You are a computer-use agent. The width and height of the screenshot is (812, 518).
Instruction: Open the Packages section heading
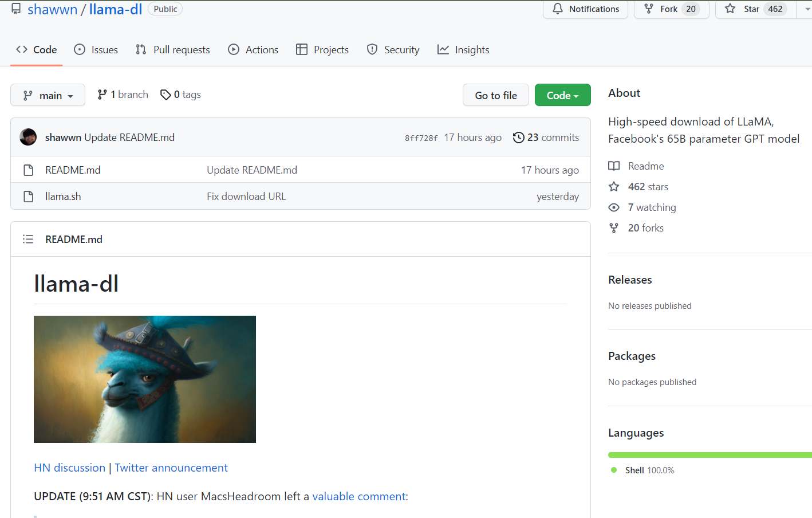click(632, 356)
